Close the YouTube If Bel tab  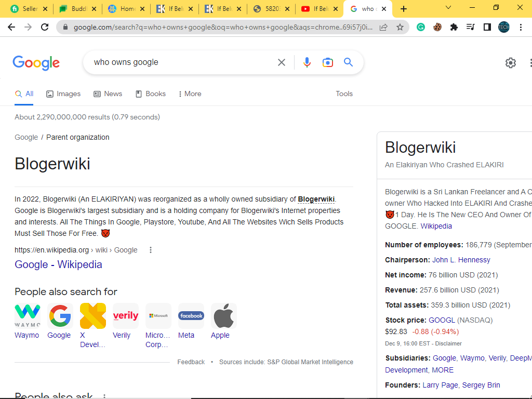pyautogui.click(x=336, y=9)
